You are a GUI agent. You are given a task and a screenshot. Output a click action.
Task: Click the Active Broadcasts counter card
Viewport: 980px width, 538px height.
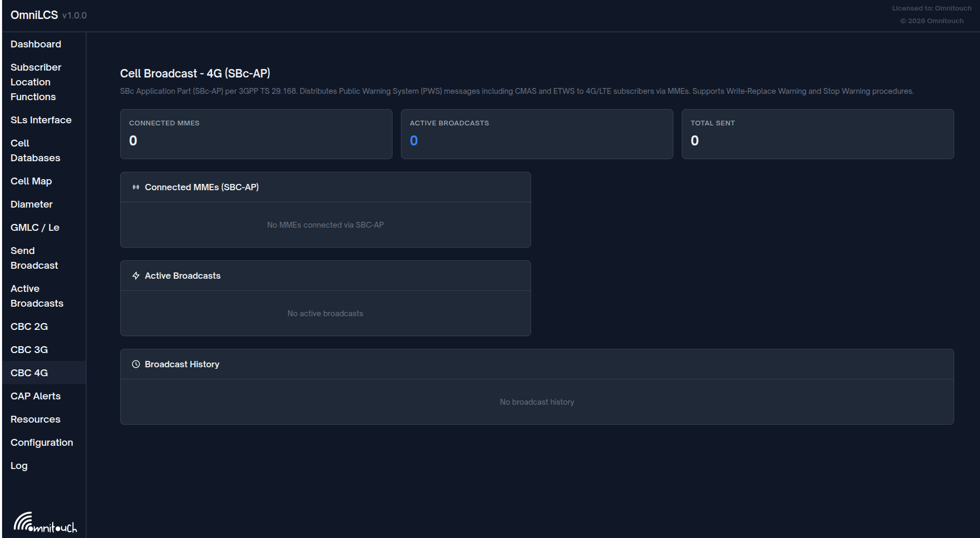point(536,134)
